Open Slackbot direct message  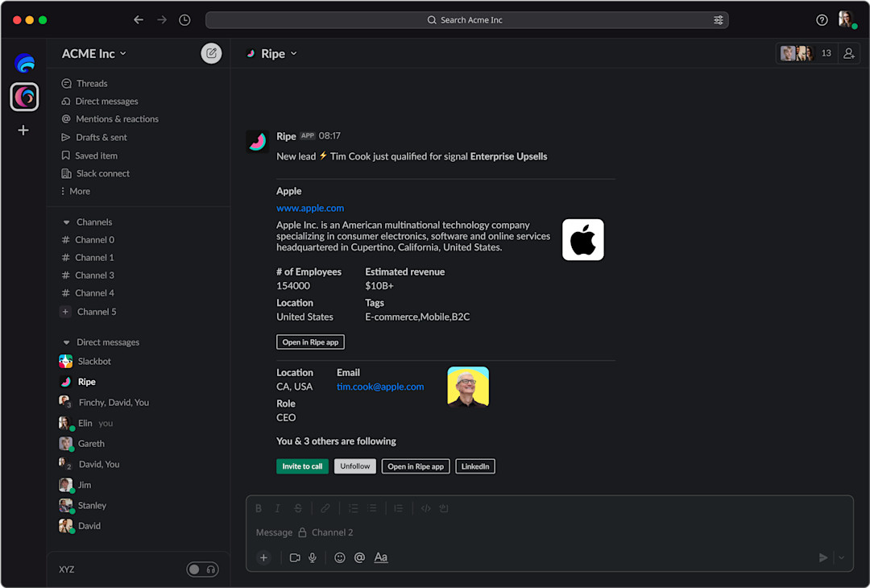(85, 361)
